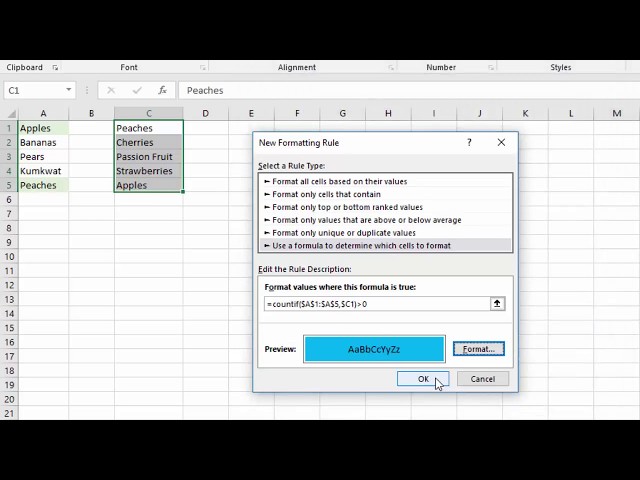Viewport: 640px width, 480px height.
Task: Select column A header
Action: pos(43,113)
